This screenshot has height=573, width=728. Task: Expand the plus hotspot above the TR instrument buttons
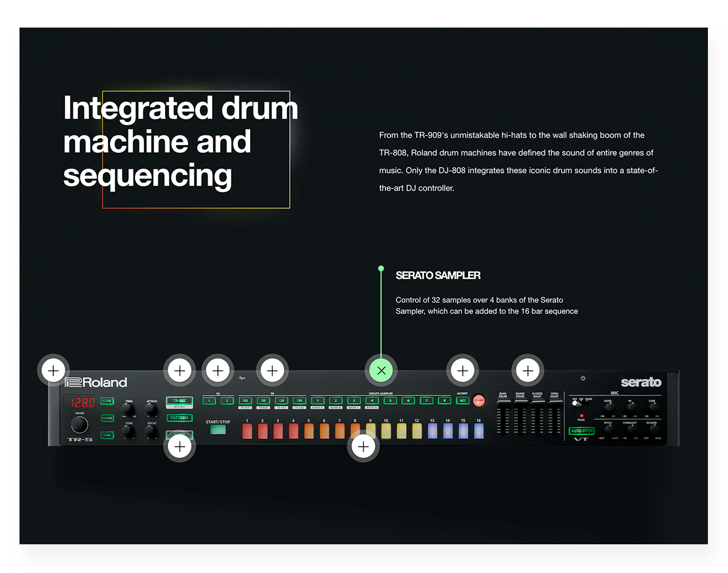click(x=272, y=370)
